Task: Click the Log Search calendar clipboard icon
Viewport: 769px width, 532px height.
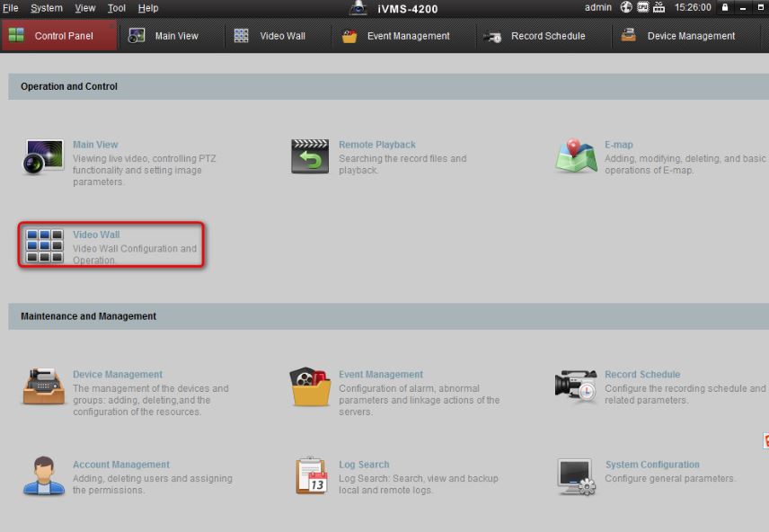Action: (x=312, y=475)
